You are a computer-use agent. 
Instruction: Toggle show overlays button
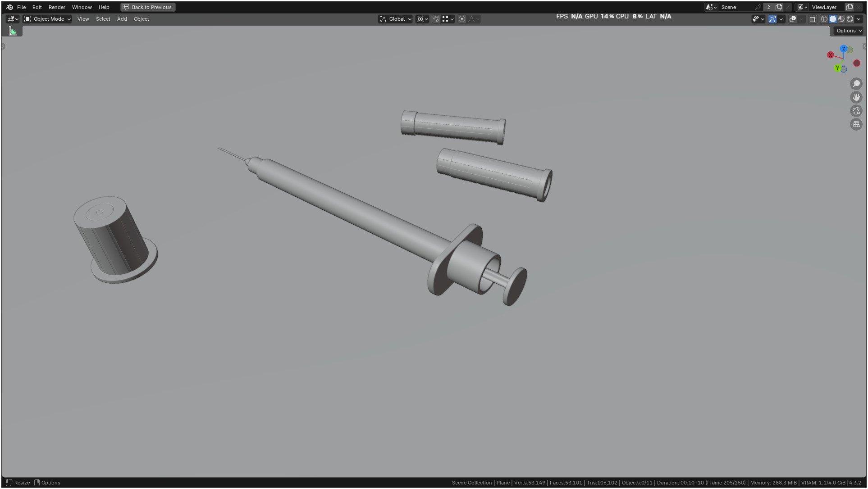pos(793,19)
